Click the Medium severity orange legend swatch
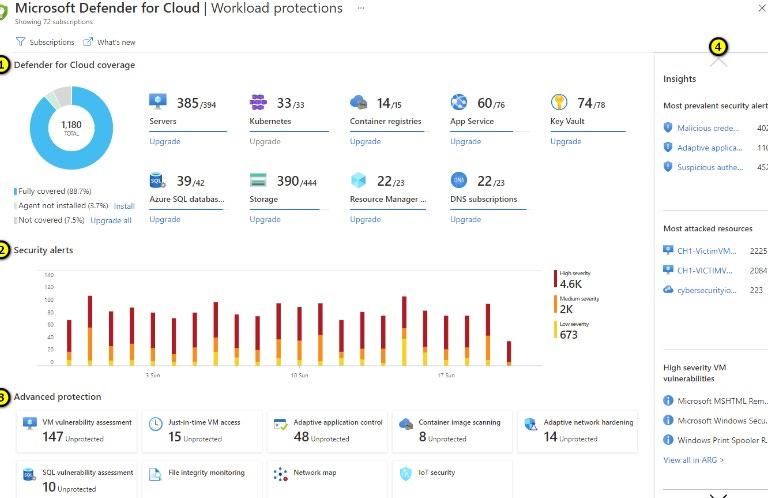 coord(555,304)
